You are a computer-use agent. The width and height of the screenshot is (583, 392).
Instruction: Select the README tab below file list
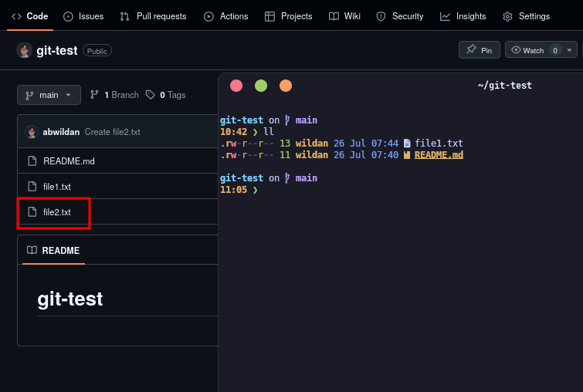53,251
